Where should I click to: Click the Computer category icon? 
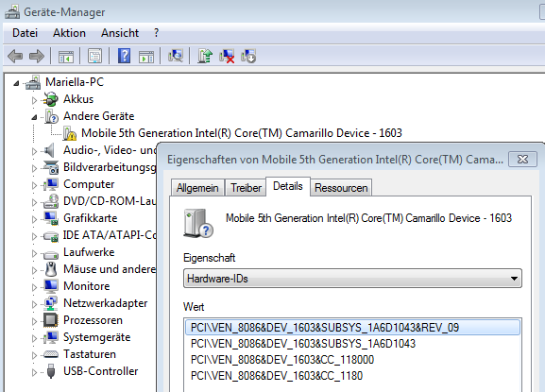point(51,184)
